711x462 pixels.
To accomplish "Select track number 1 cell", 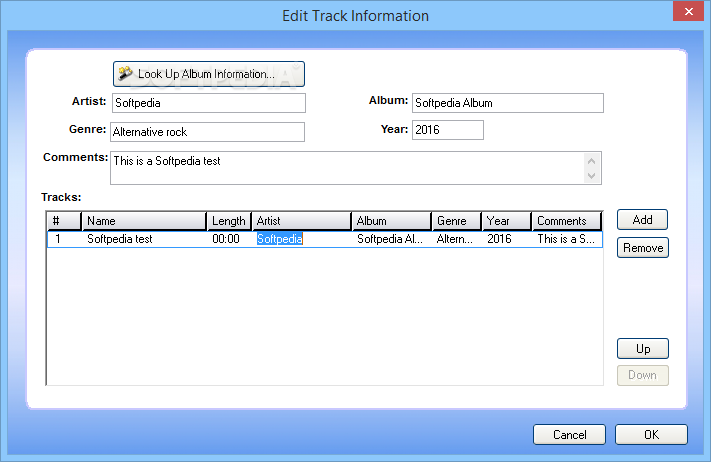I will tap(58, 239).
